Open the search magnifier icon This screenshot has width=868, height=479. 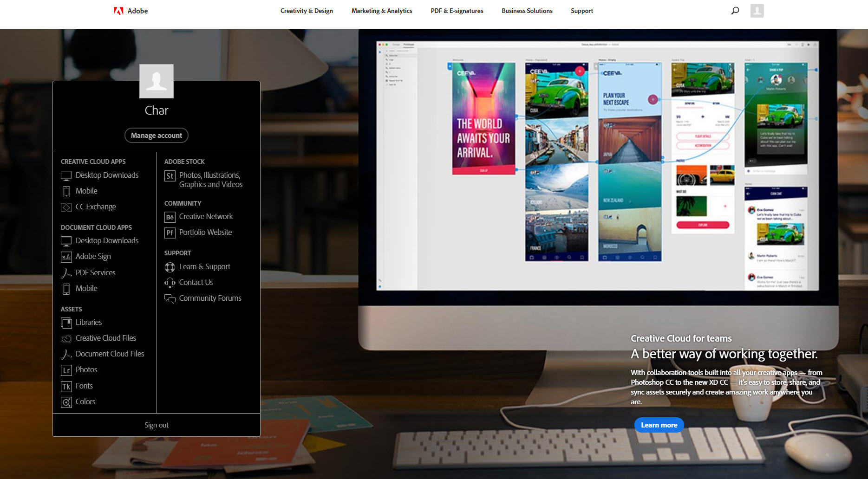click(735, 11)
